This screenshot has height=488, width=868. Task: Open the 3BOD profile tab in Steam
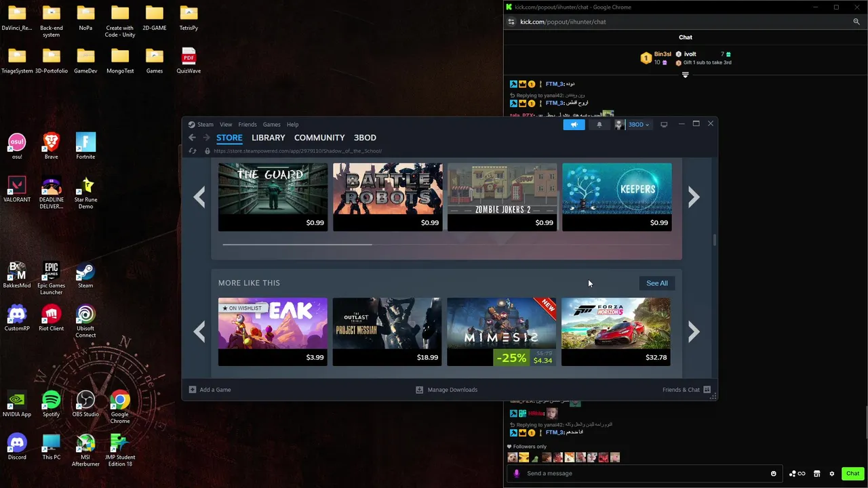pos(365,138)
